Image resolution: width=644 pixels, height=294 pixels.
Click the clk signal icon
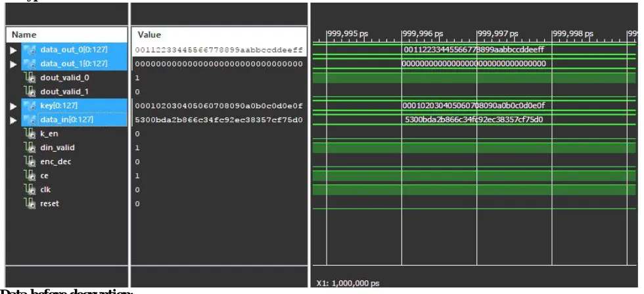coord(30,190)
